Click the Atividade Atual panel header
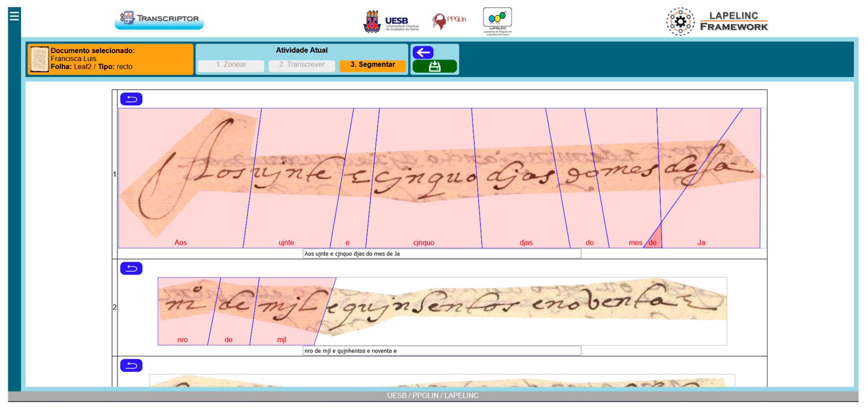The height and width of the screenshot is (410, 868). tap(301, 50)
